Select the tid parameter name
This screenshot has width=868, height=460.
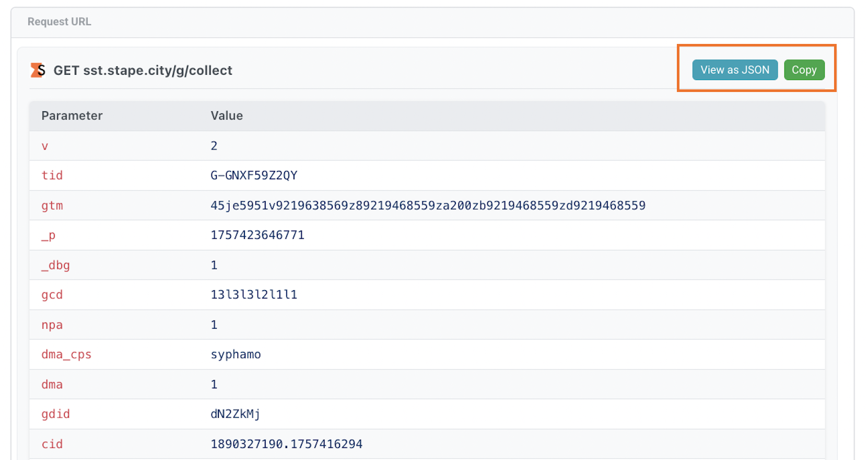[x=52, y=175]
